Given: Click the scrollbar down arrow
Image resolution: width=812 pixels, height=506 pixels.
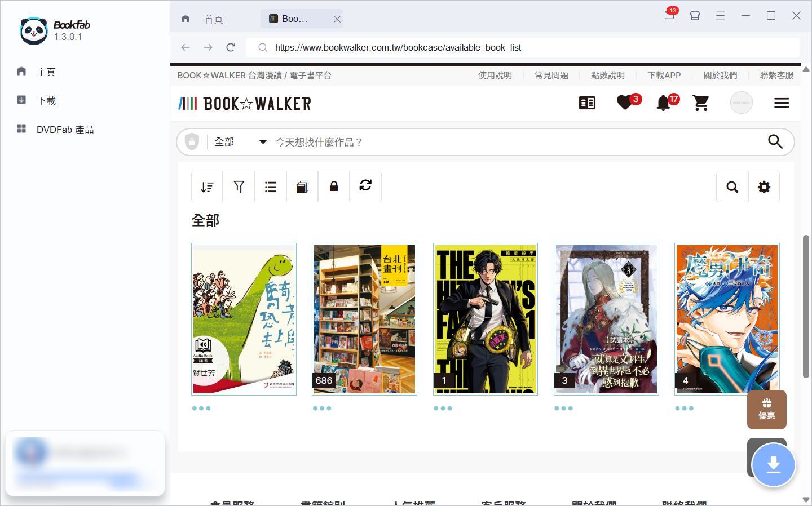Looking at the screenshot, I should (806, 500).
